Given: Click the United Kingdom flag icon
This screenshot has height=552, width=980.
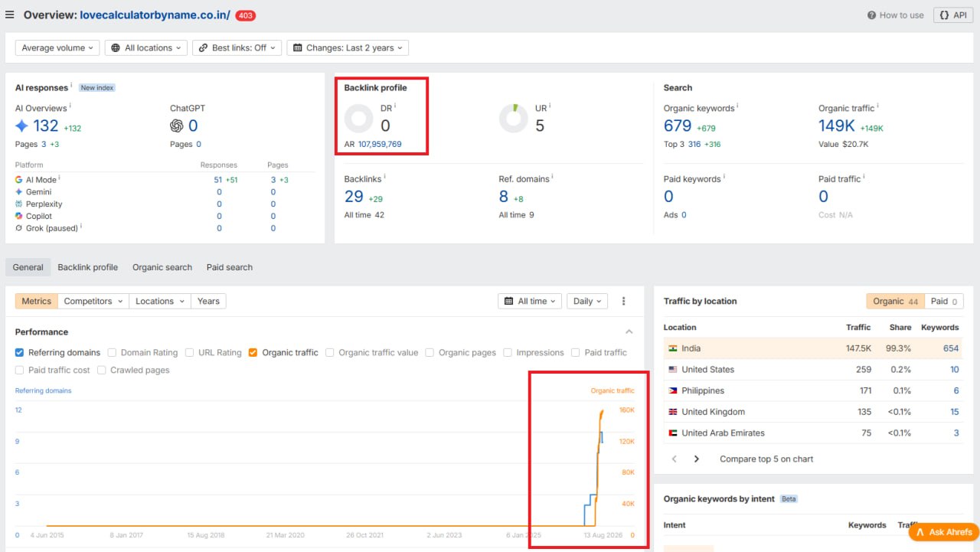Looking at the screenshot, I should (673, 412).
